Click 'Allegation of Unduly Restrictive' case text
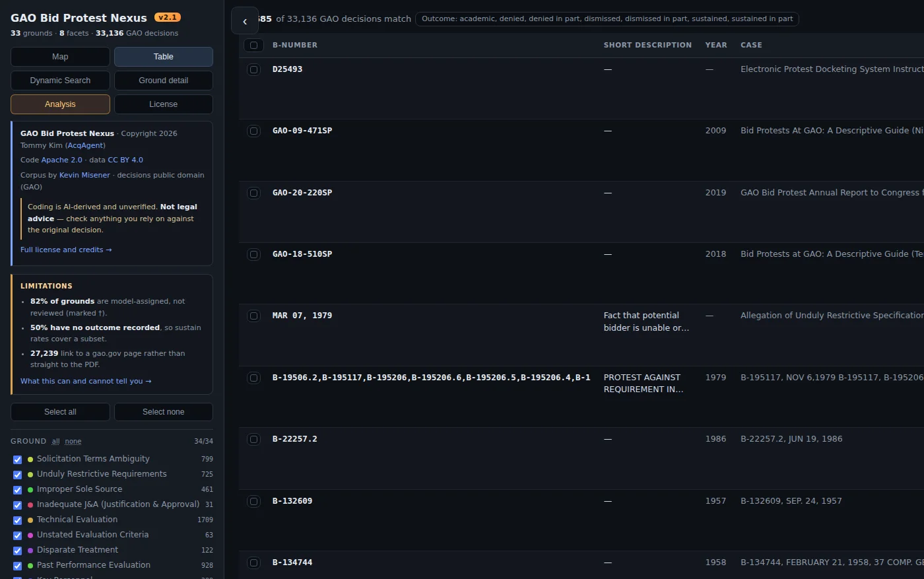This screenshot has width=924, height=579. (x=832, y=316)
